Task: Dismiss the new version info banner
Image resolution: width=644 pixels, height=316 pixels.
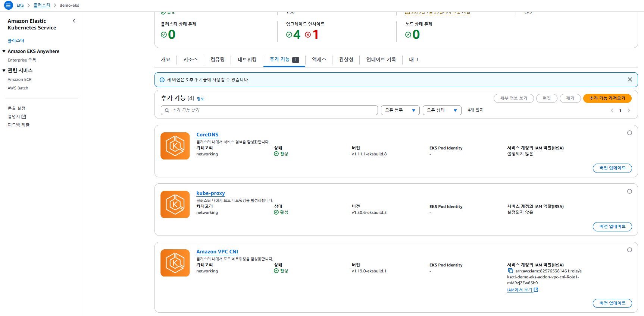Action: [630, 79]
